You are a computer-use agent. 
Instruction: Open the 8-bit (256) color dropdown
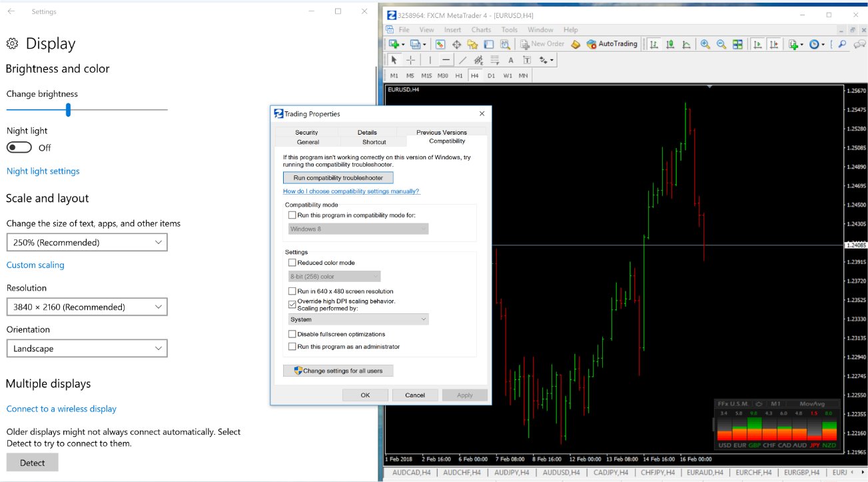[334, 276]
